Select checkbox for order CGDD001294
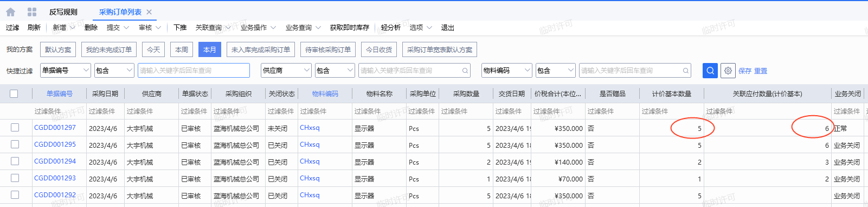Screen dimensions: 868x207 coord(15,161)
